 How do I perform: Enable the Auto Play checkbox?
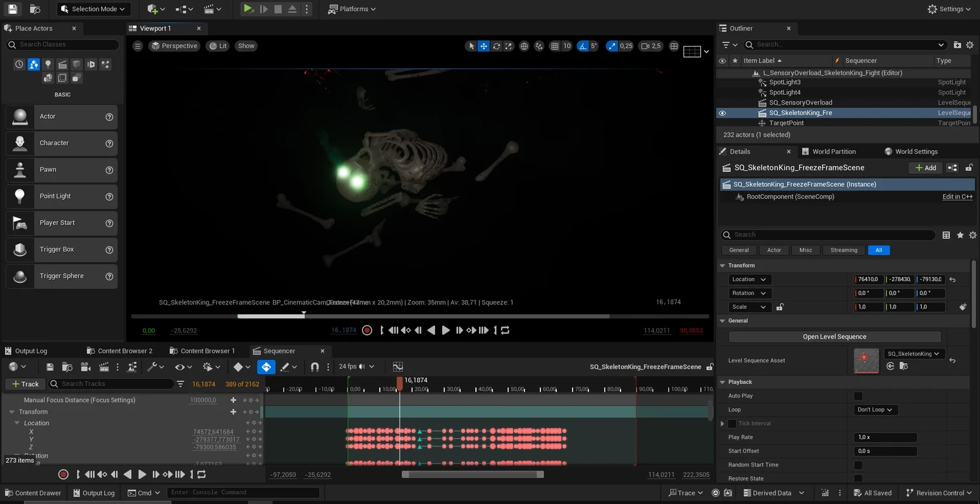pos(858,396)
